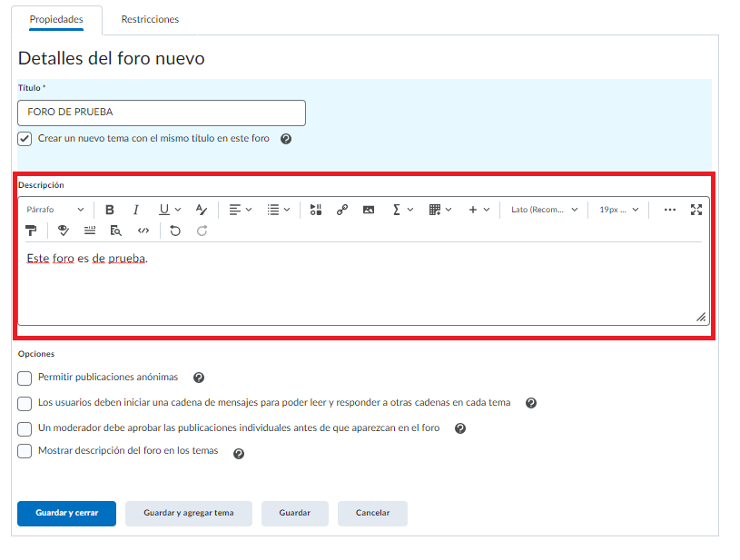Select the format painter tool

tap(32, 231)
